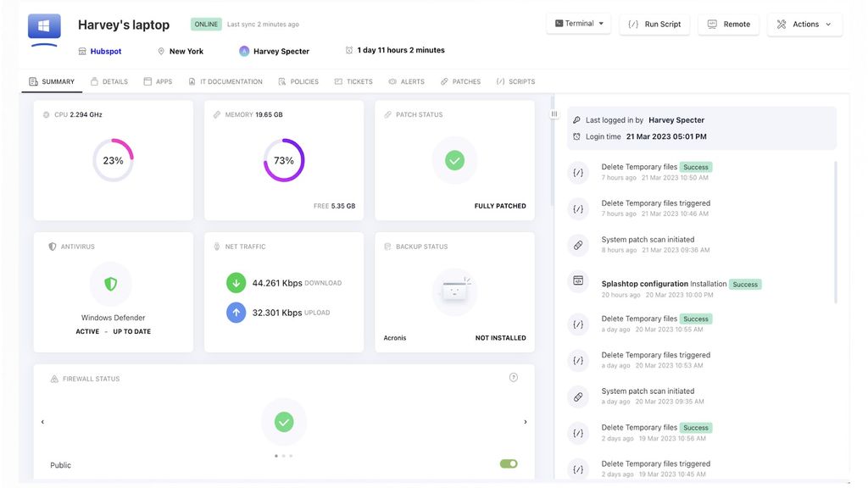Switch to the Patches tab
Viewport: 868px width, 488px height.
point(460,82)
